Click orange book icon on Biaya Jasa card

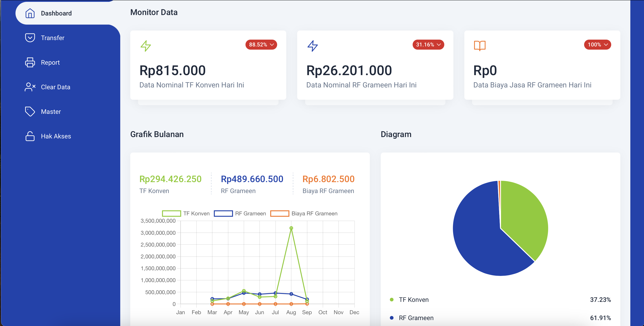480,46
